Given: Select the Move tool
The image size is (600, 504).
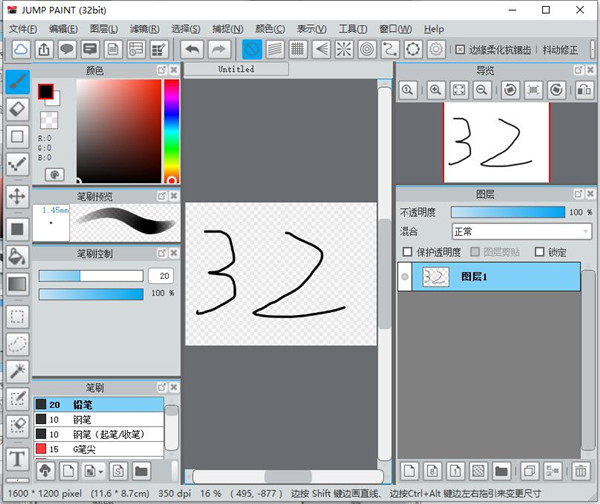Looking at the screenshot, I should pos(17,196).
